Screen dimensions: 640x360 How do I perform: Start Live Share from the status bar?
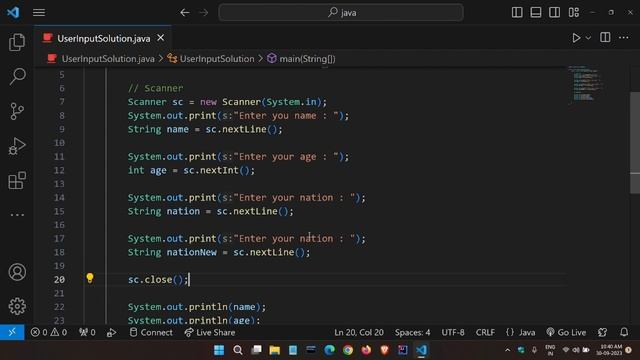pyautogui.click(x=209, y=332)
